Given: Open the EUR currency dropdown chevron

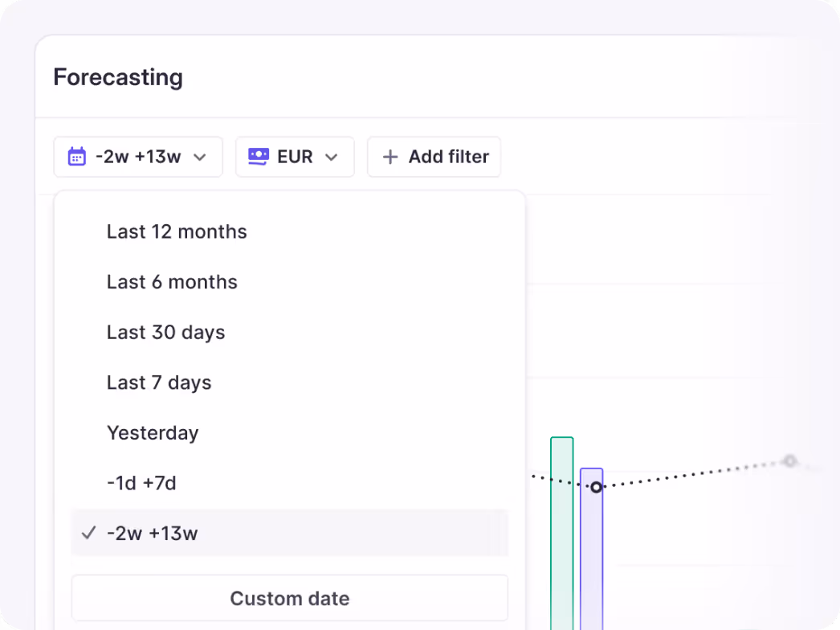Looking at the screenshot, I should (332, 157).
